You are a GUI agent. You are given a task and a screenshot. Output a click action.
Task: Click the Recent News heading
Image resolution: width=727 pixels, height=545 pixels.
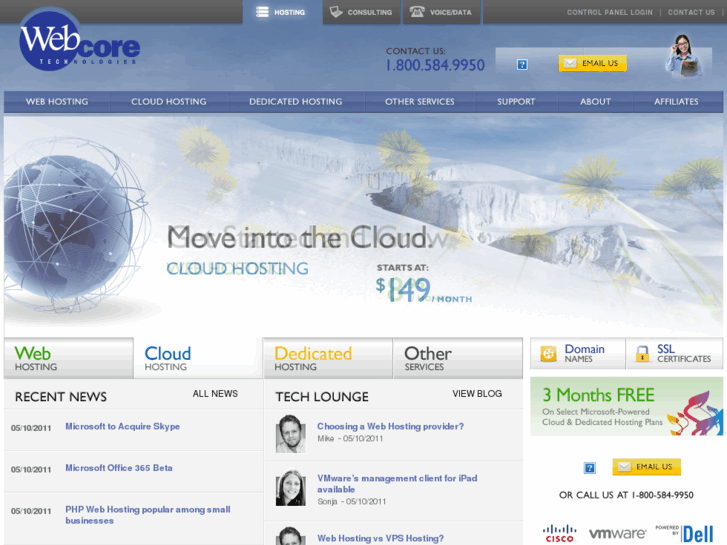[61, 397]
